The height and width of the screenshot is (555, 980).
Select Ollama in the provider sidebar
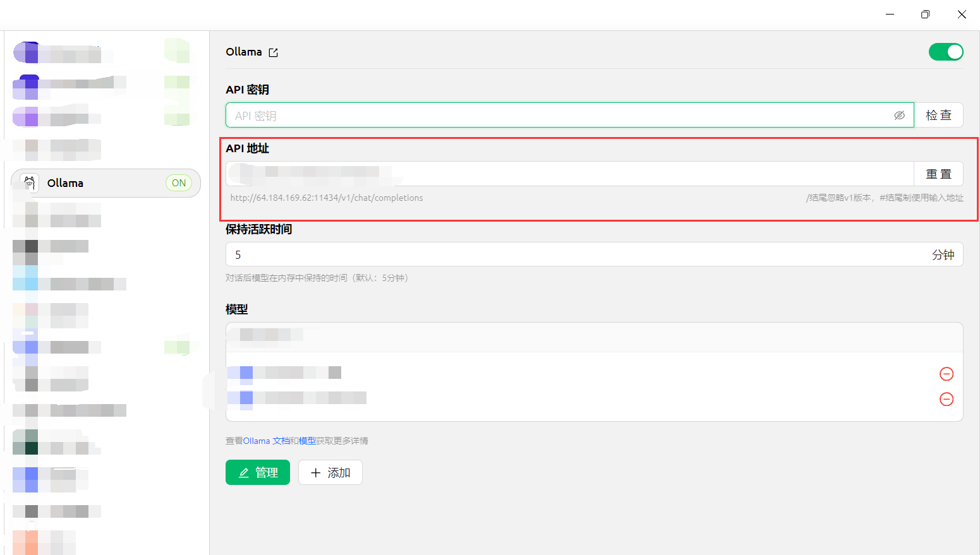coord(95,183)
